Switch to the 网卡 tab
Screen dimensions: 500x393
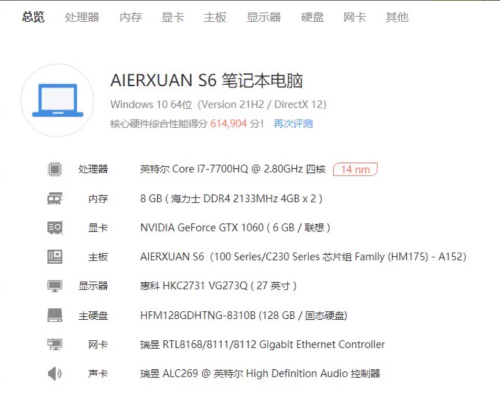[355, 17]
